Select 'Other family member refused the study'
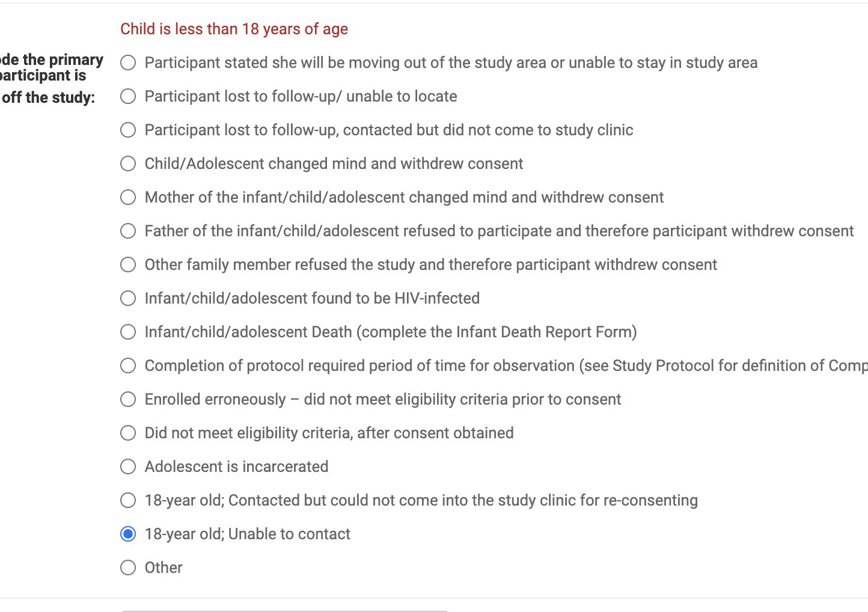The height and width of the screenshot is (612, 868). [128, 265]
